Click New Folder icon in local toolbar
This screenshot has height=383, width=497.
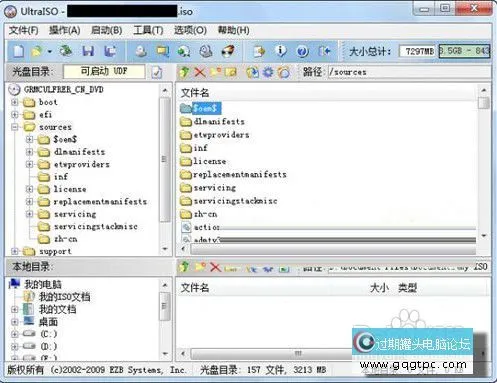200,267
